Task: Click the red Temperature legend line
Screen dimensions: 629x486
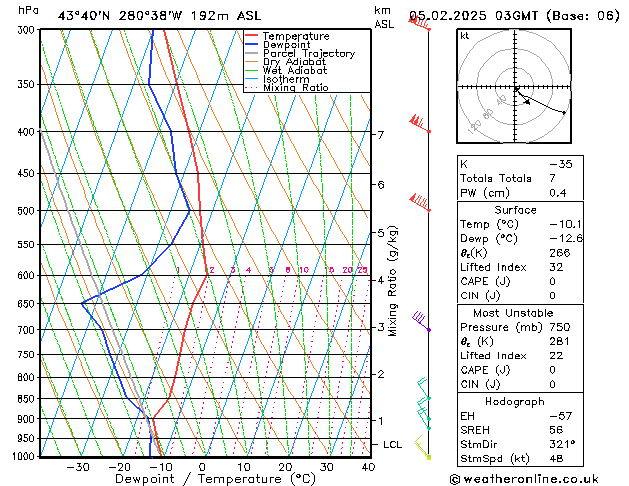Action: click(x=252, y=36)
